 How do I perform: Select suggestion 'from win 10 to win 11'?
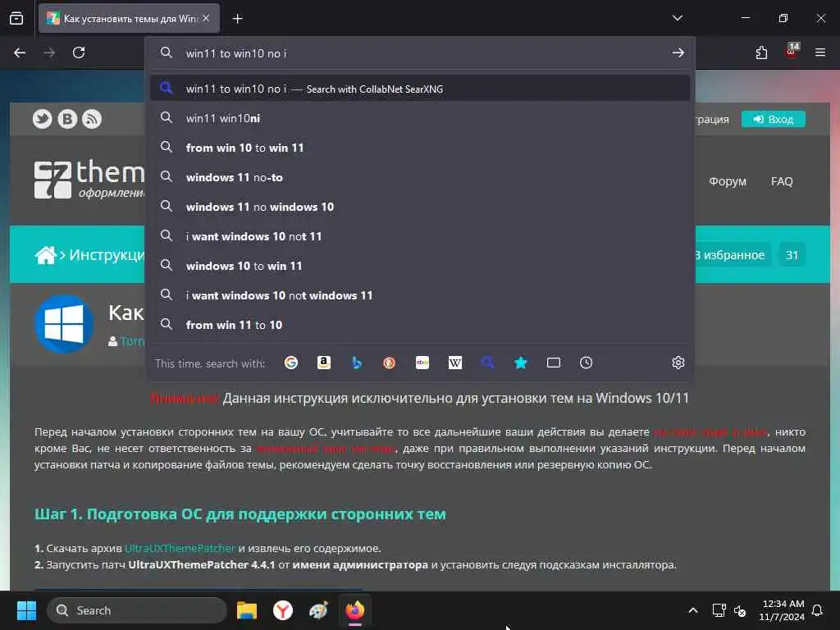[x=420, y=148]
